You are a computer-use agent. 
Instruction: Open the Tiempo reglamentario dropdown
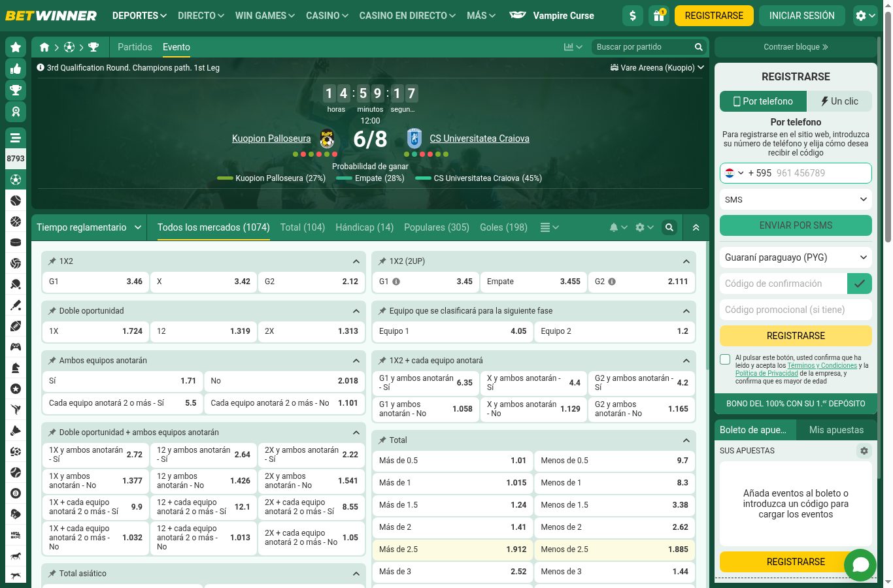(89, 227)
